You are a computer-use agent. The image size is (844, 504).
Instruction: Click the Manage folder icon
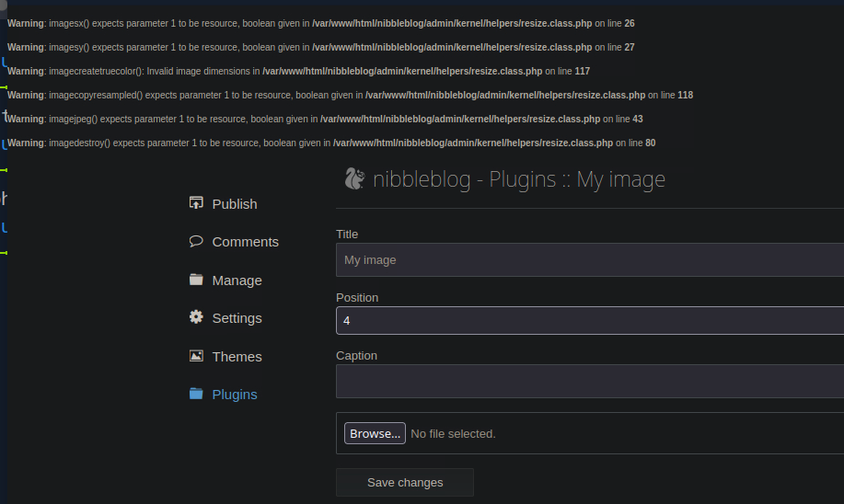click(x=196, y=280)
